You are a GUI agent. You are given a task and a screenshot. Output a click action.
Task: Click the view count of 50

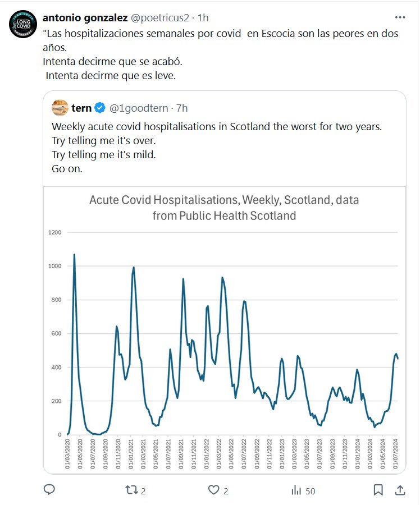click(310, 491)
